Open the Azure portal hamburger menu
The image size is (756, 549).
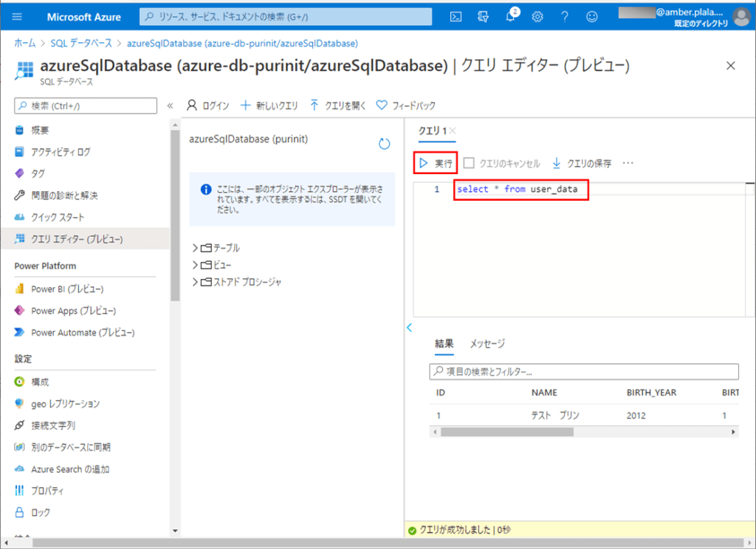click(x=17, y=17)
